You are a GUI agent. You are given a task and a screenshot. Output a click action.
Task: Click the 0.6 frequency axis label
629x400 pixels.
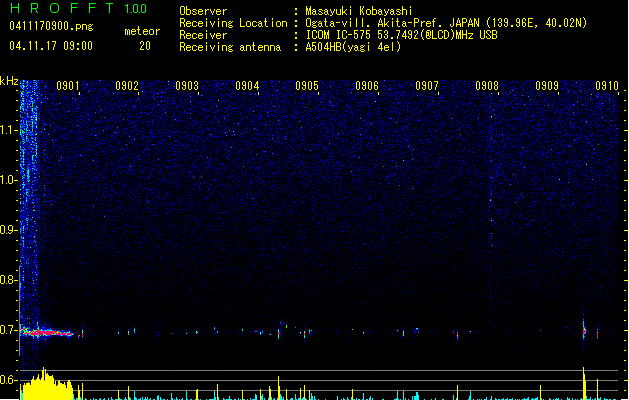[x=8, y=380]
